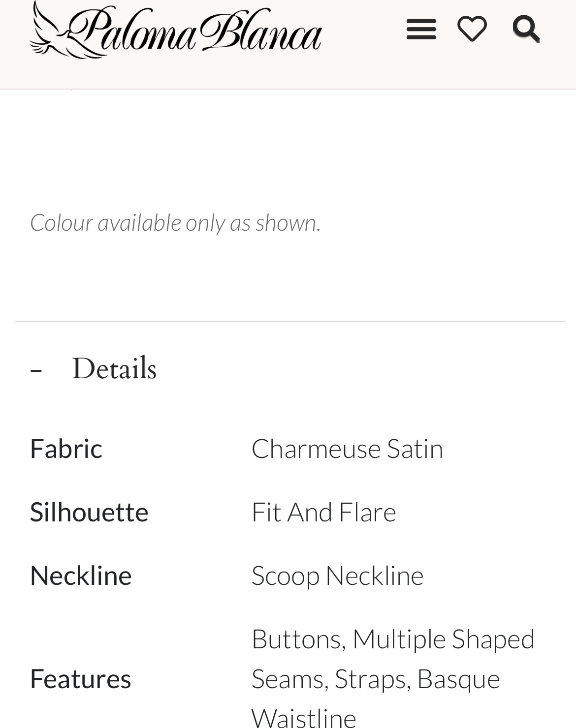Click 'Colour available only as shown' note
576x728 pixels.
[x=175, y=222]
